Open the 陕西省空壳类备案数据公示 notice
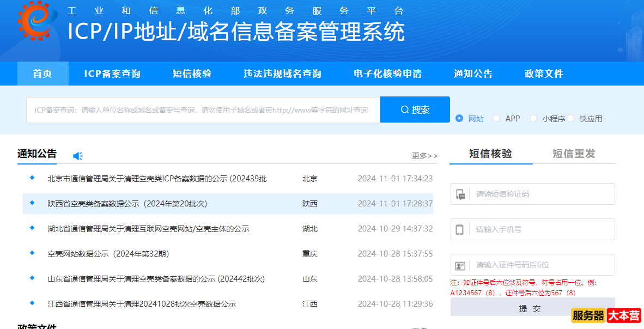 pyautogui.click(x=127, y=204)
